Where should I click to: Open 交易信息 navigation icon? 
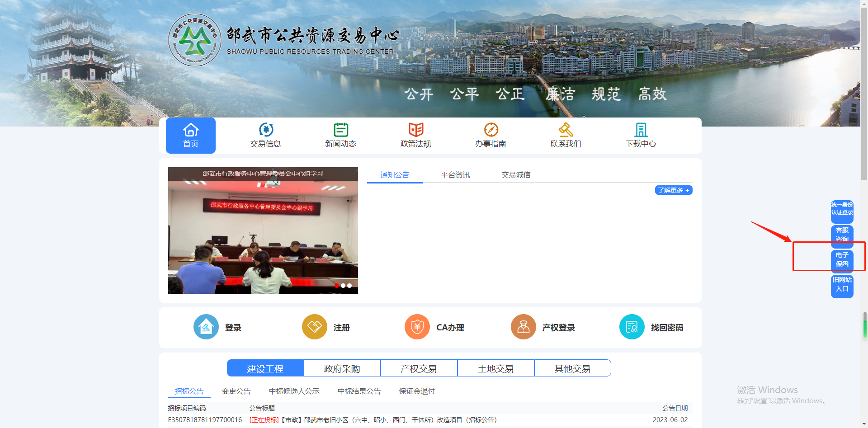(266, 130)
